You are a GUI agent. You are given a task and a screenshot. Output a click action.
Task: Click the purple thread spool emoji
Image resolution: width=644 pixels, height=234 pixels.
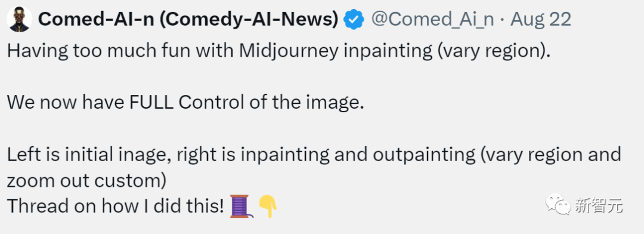coord(240,206)
